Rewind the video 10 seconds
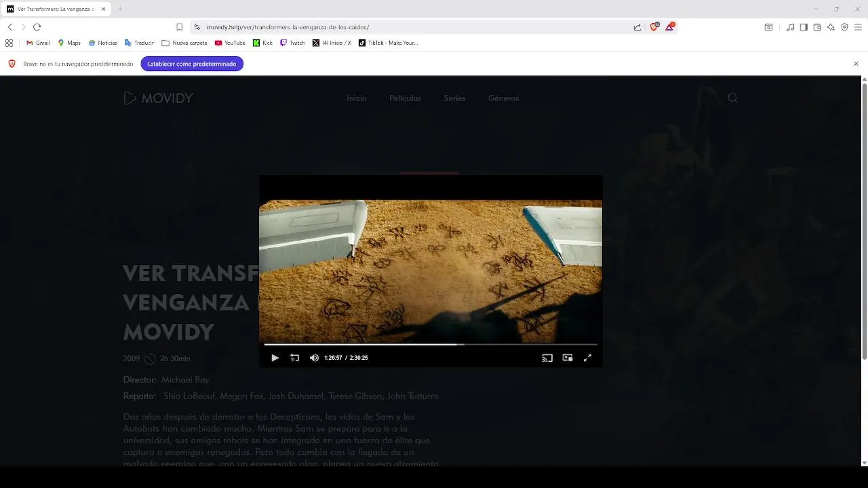Viewport: 868px width, 488px height. tap(294, 358)
